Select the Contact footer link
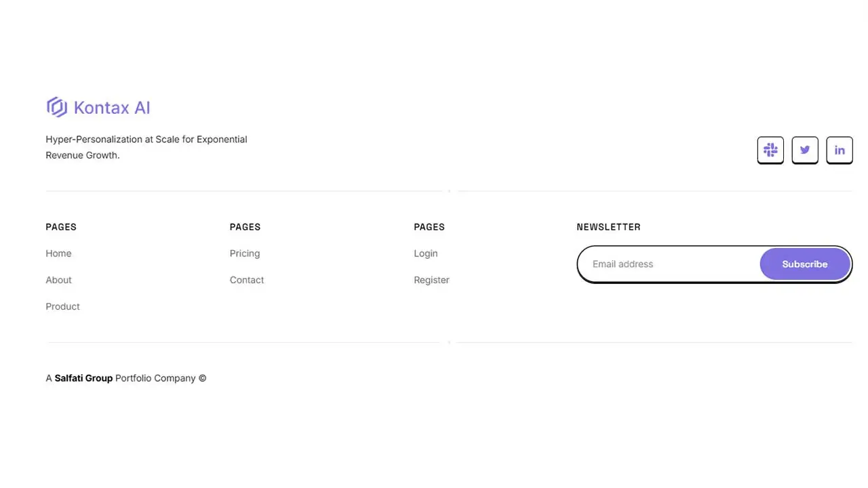Image resolution: width=868 pixels, height=488 pixels. coord(247,280)
